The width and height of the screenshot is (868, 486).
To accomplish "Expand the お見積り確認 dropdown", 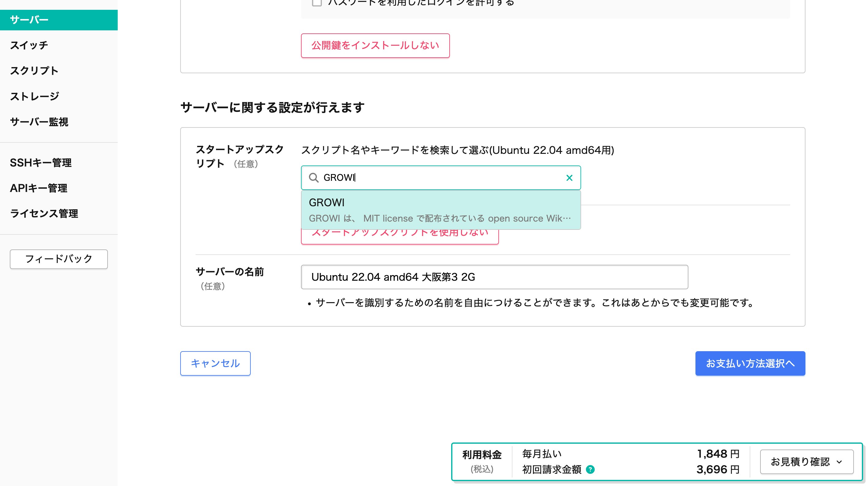I will (x=807, y=462).
